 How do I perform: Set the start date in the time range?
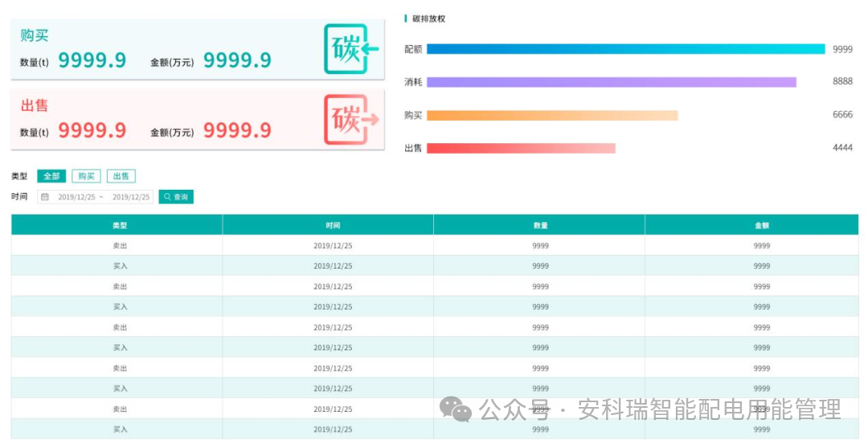click(x=77, y=197)
